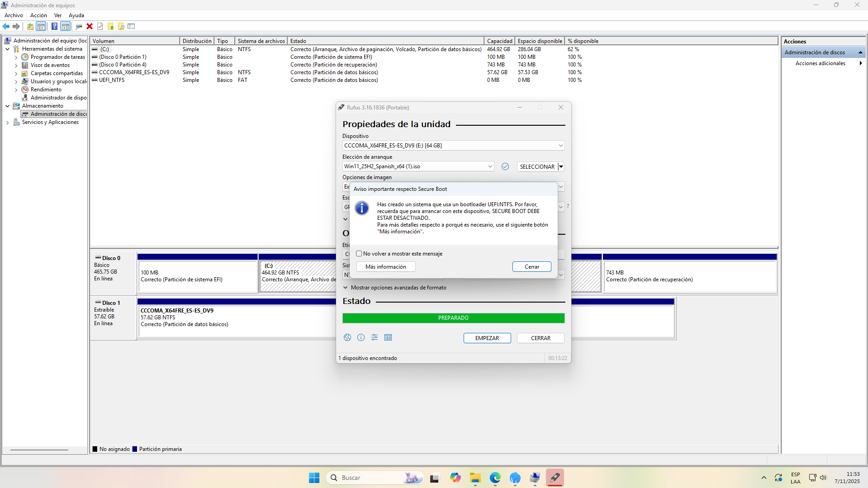Click the 'Más información' button

tap(385, 267)
